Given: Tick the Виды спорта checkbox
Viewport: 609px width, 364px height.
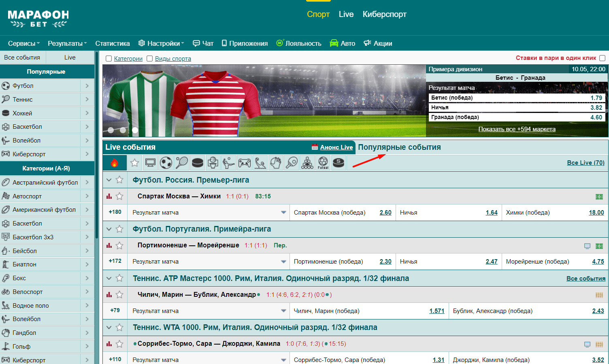Looking at the screenshot, I should pos(149,59).
